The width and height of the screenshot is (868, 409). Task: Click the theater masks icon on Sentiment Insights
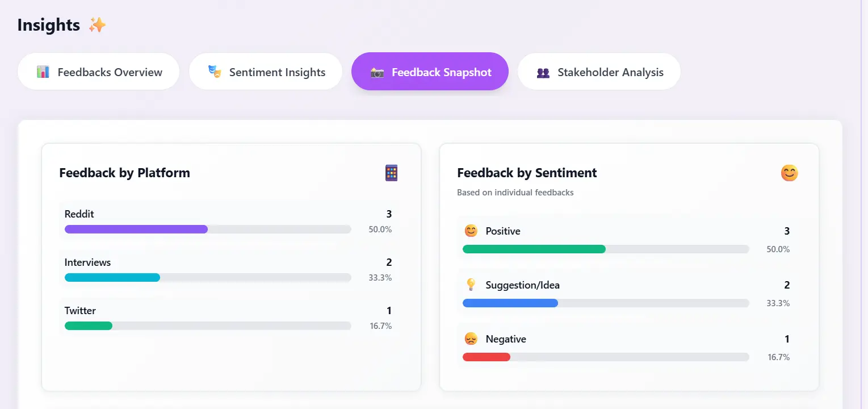click(x=214, y=72)
